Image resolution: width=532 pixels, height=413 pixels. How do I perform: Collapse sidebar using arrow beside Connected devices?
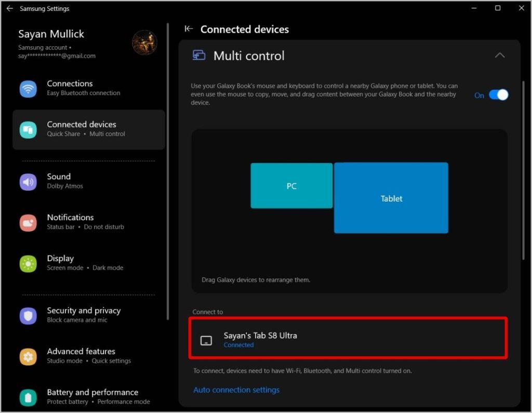(189, 29)
